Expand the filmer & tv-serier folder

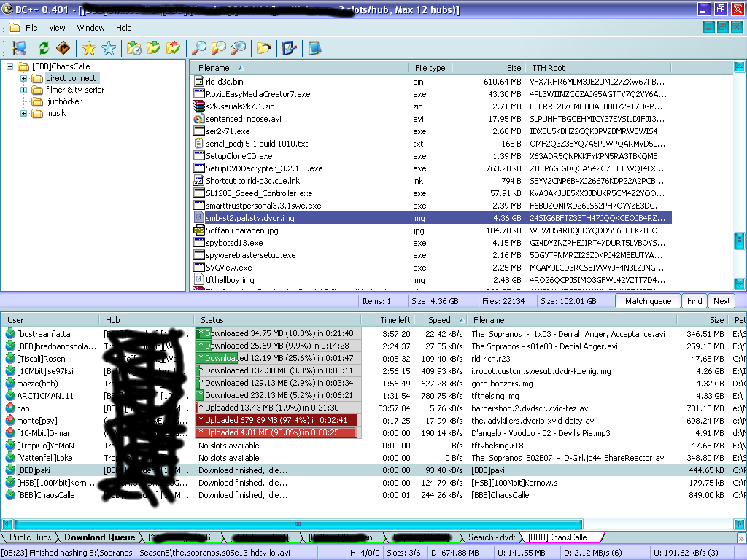point(23,90)
